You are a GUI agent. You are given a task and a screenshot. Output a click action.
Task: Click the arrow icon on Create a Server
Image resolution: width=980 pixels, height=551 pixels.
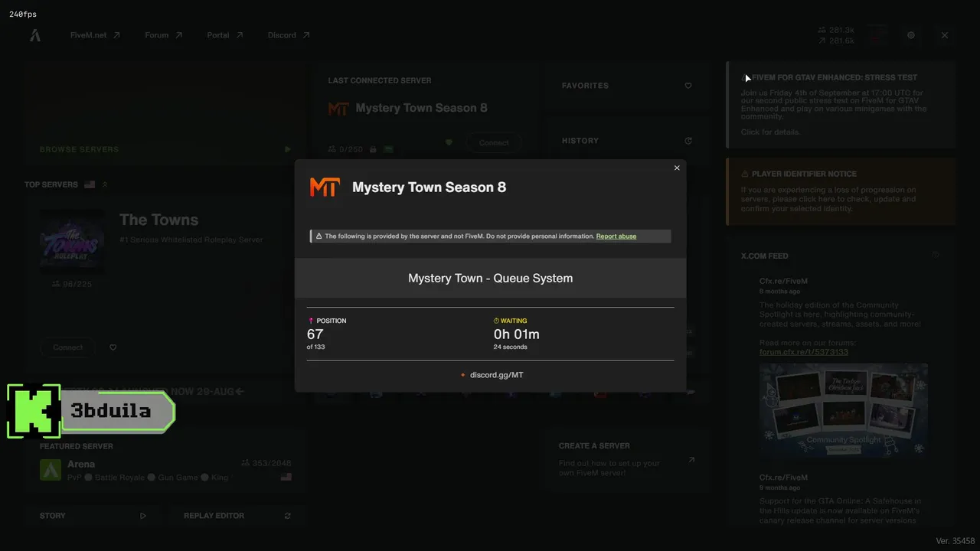coord(691,460)
